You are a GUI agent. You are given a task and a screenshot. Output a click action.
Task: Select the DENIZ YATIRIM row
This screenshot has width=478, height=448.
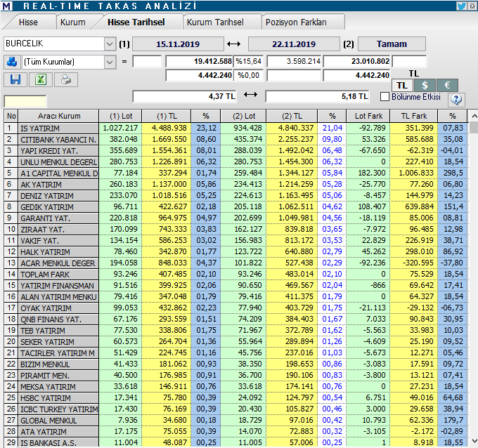[x=235, y=195]
